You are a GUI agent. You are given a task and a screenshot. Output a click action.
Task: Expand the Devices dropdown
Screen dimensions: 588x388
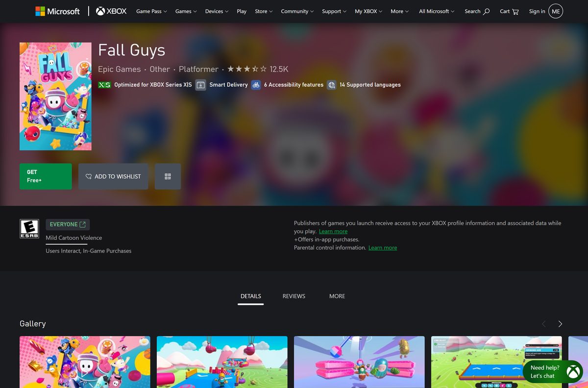[217, 11]
